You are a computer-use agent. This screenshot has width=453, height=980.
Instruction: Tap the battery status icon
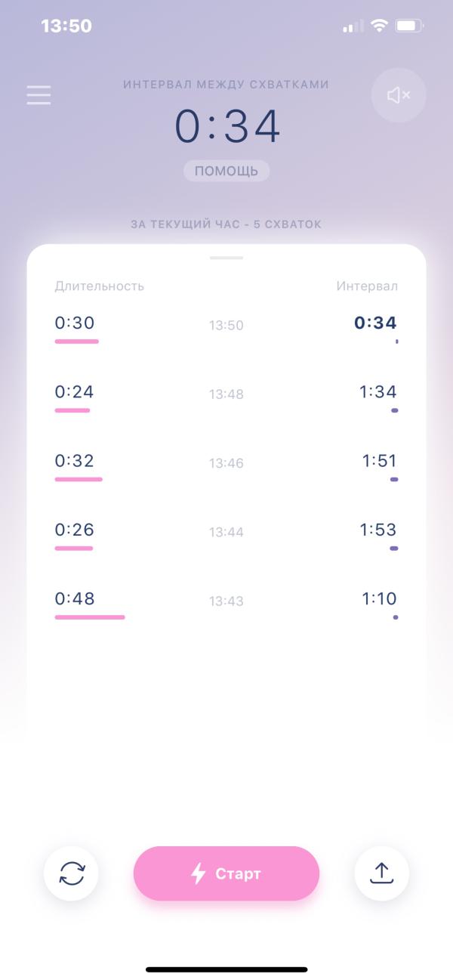[x=408, y=26]
